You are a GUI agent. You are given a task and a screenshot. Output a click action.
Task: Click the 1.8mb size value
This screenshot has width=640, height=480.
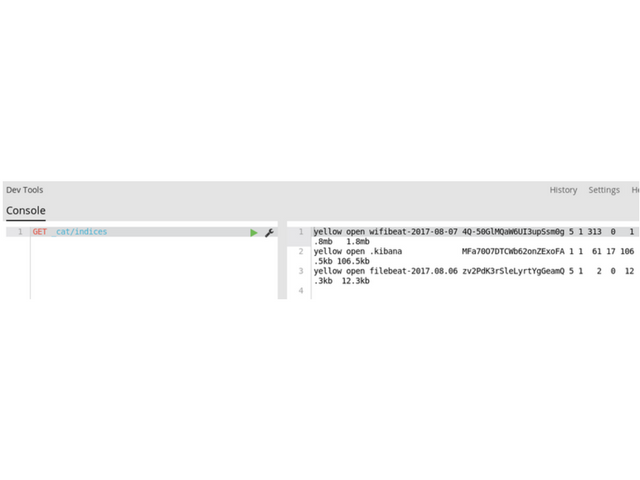pyautogui.click(x=358, y=242)
